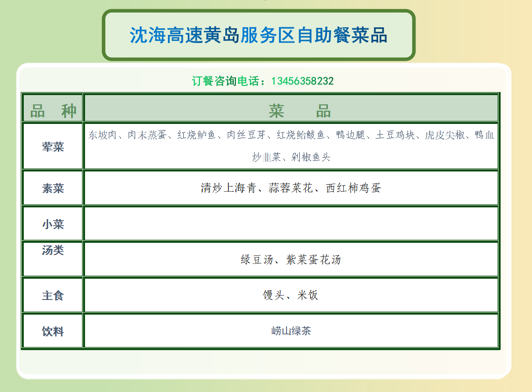Click the soup 紫菜蛋花汤
Screen dimensions: 532x392
pyautogui.click(x=313, y=260)
